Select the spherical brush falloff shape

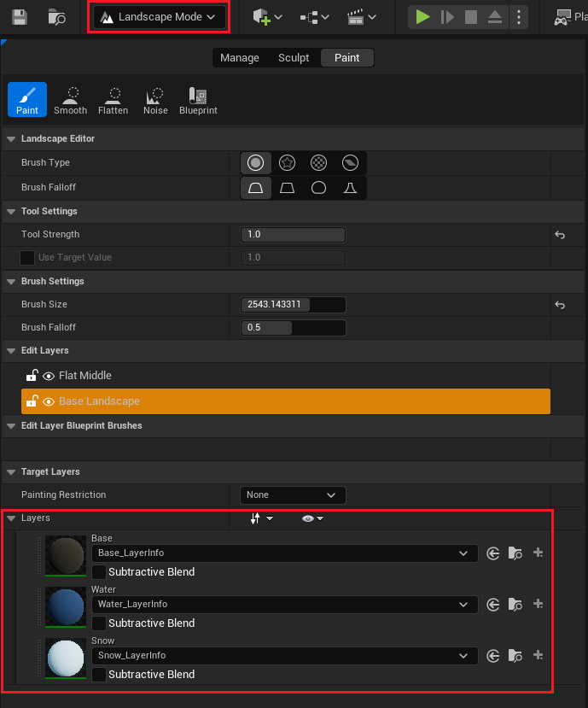click(318, 188)
